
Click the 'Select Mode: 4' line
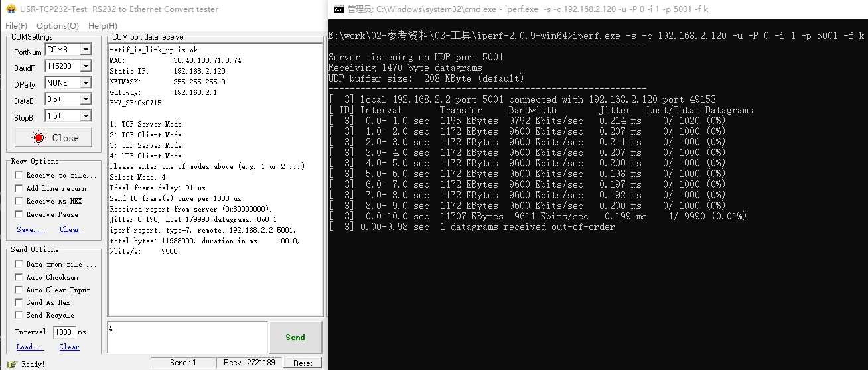137,177
